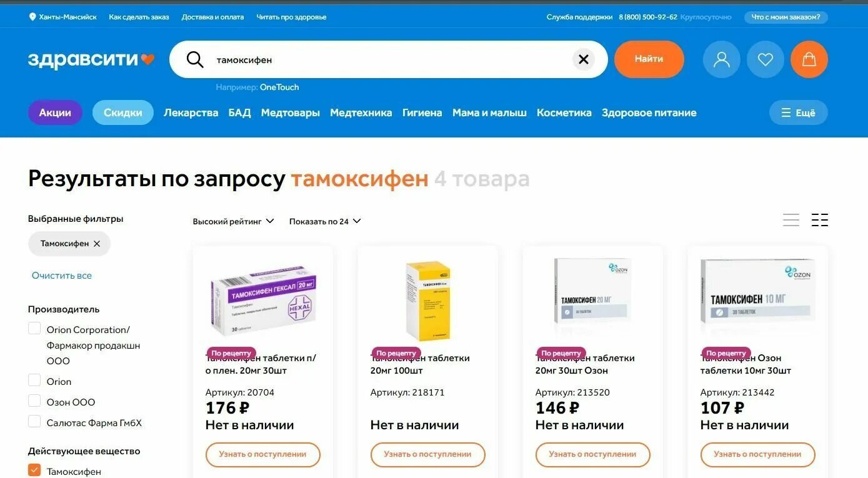Open the Лекарства category menu
Screen dimensions: 868x478
[191, 112]
